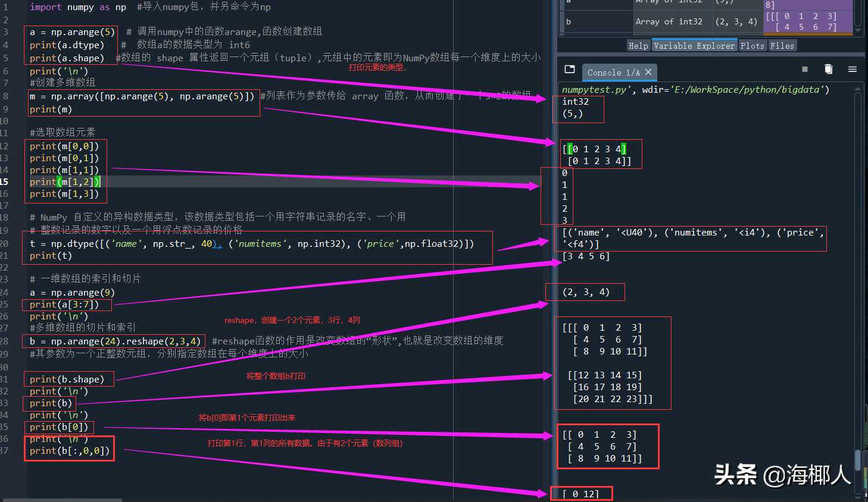The height and width of the screenshot is (502, 868).
Task: Click the '#选取数组元素' comment line
Action: coord(63,132)
